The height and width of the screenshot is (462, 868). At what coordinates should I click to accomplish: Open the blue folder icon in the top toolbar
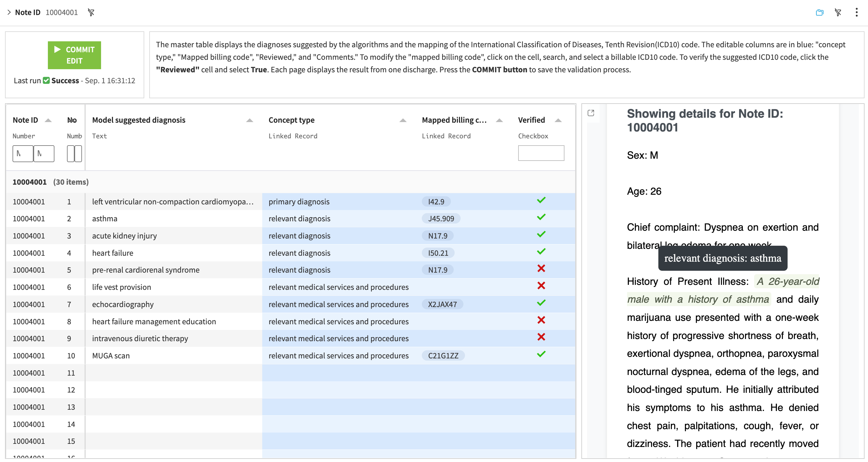pos(820,13)
